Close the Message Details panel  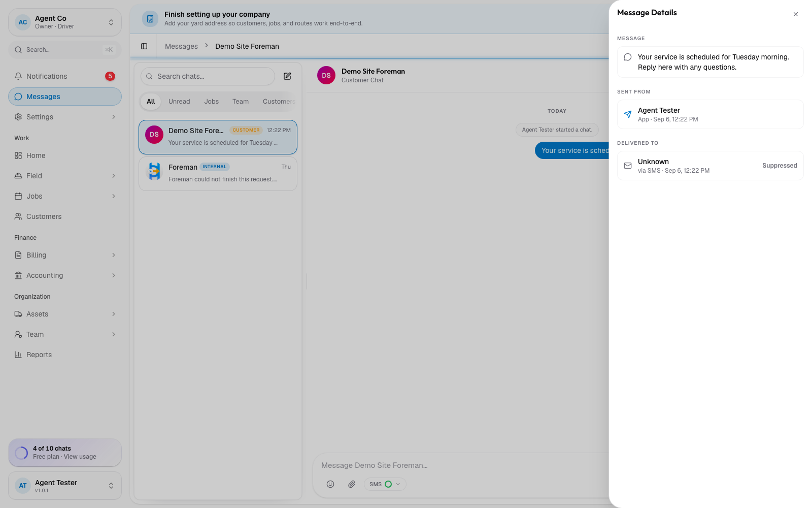pyautogui.click(x=796, y=14)
